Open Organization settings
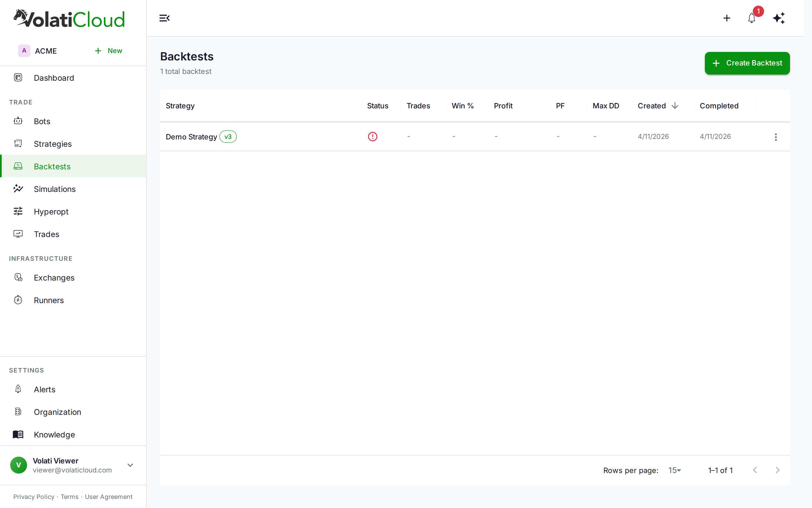 (73, 412)
